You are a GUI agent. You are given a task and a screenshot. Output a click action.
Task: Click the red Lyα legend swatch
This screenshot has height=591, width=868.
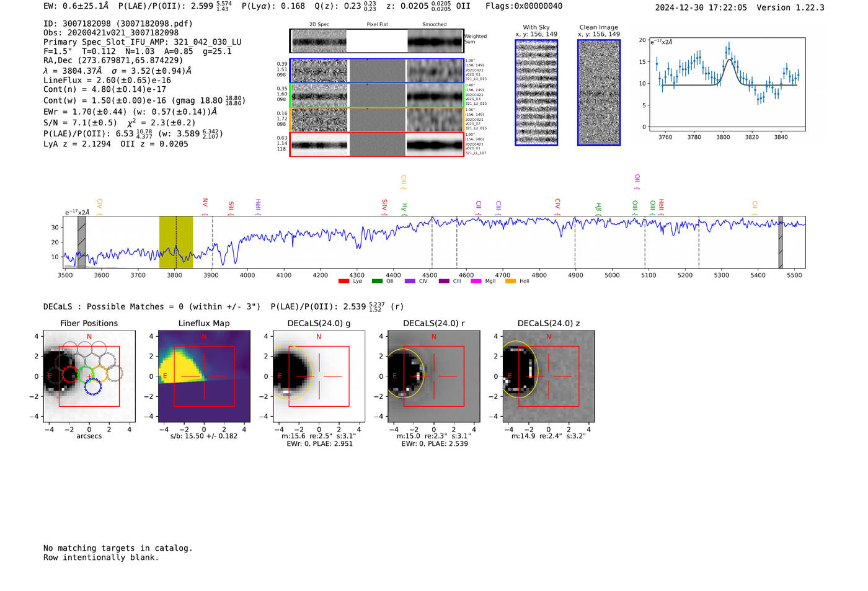343,281
